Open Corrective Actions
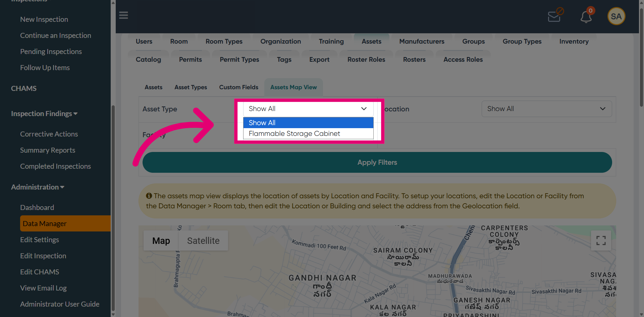This screenshot has width=644, height=317. (49, 134)
